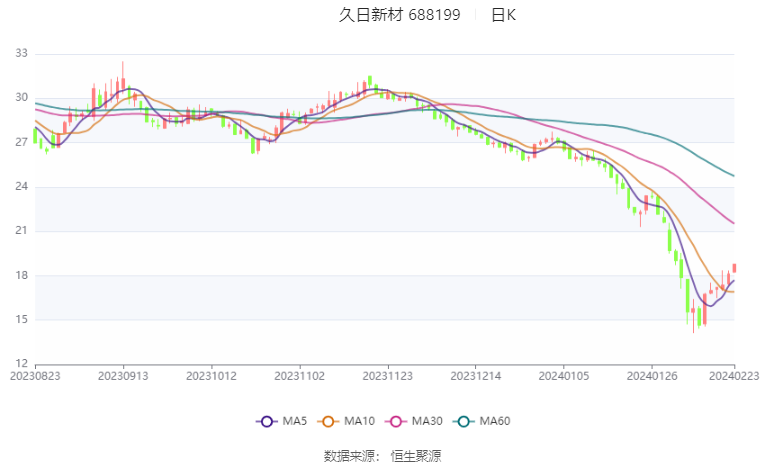765x465 pixels.
Task: Click the y-axis value 15
Action: pyautogui.click(x=21, y=320)
